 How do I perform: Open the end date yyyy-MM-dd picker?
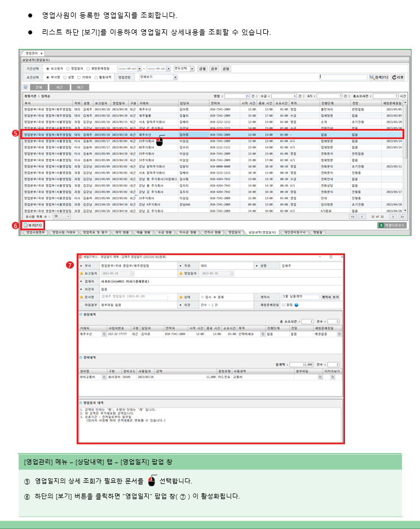[x=169, y=69]
